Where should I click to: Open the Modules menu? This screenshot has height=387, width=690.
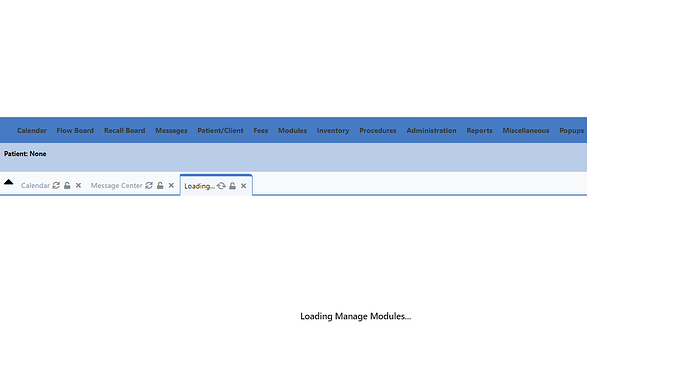pyautogui.click(x=292, y=130)
